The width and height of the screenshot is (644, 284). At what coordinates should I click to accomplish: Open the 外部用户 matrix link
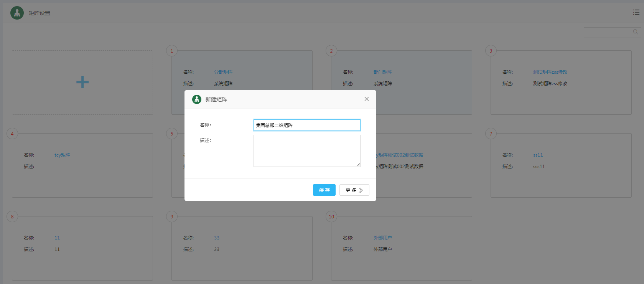[x=383, y=238]
